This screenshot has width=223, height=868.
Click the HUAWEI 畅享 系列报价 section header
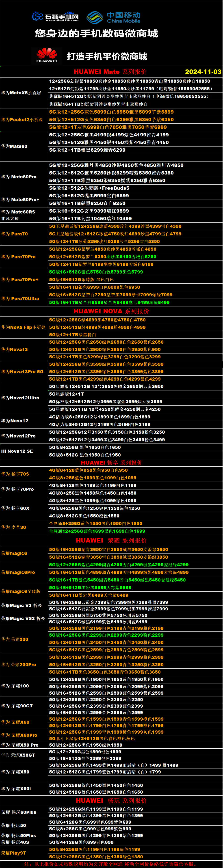tap(111, 463)
